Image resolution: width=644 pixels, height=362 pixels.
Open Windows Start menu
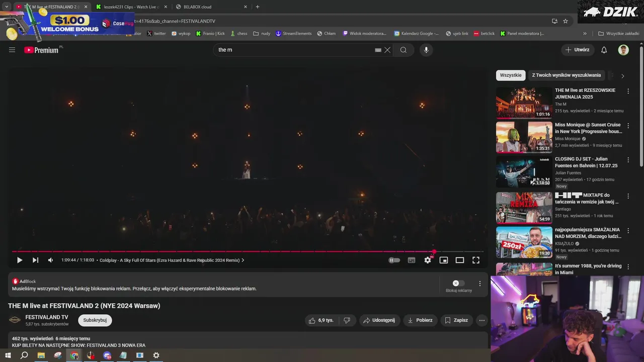[x=8, y=355]
